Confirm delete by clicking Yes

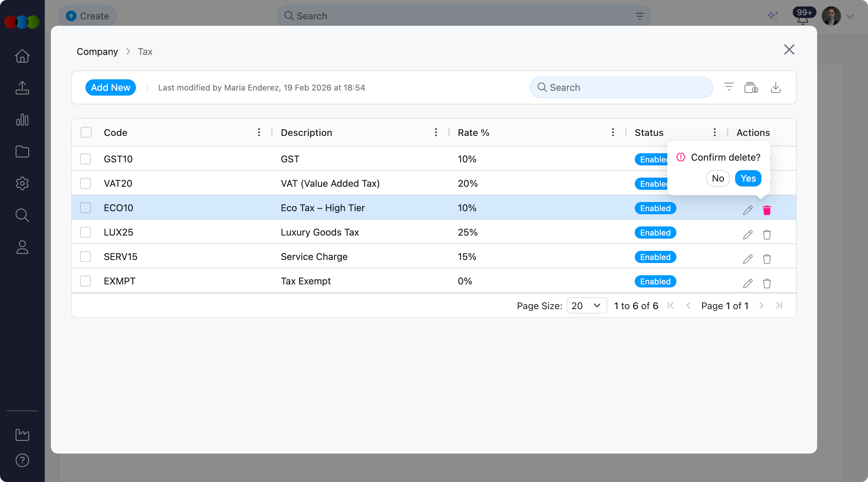(x=748, y=178)
